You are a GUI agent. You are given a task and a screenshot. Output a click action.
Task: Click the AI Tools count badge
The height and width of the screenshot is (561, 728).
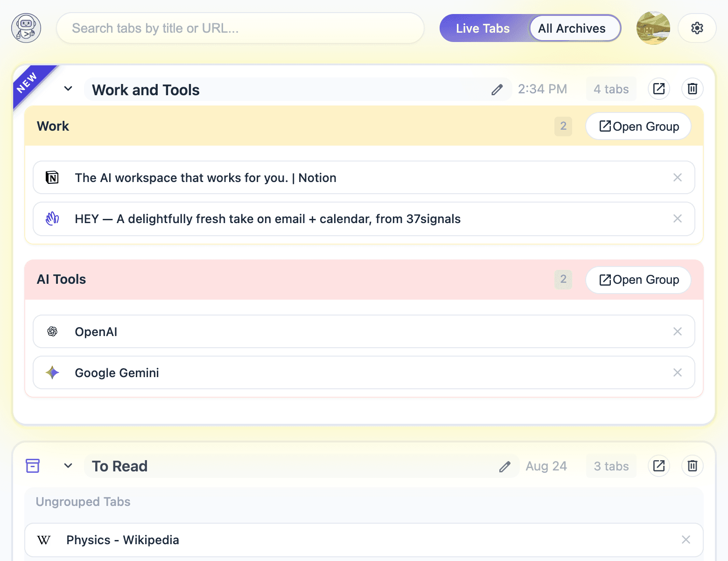point(563,279)
